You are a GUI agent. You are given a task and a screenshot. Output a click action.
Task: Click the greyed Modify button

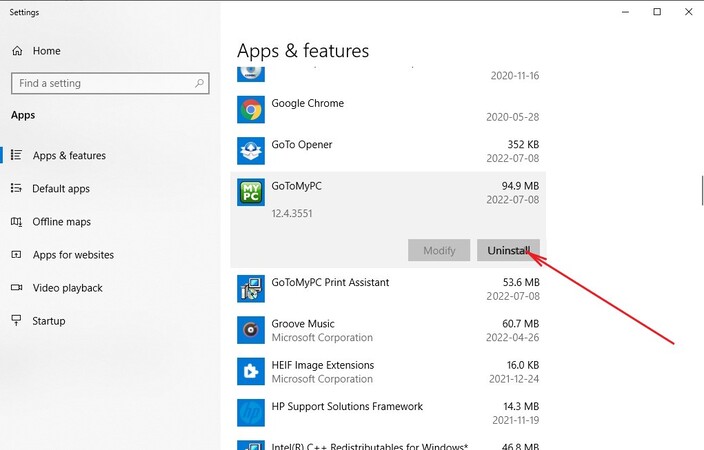[439, 250]
